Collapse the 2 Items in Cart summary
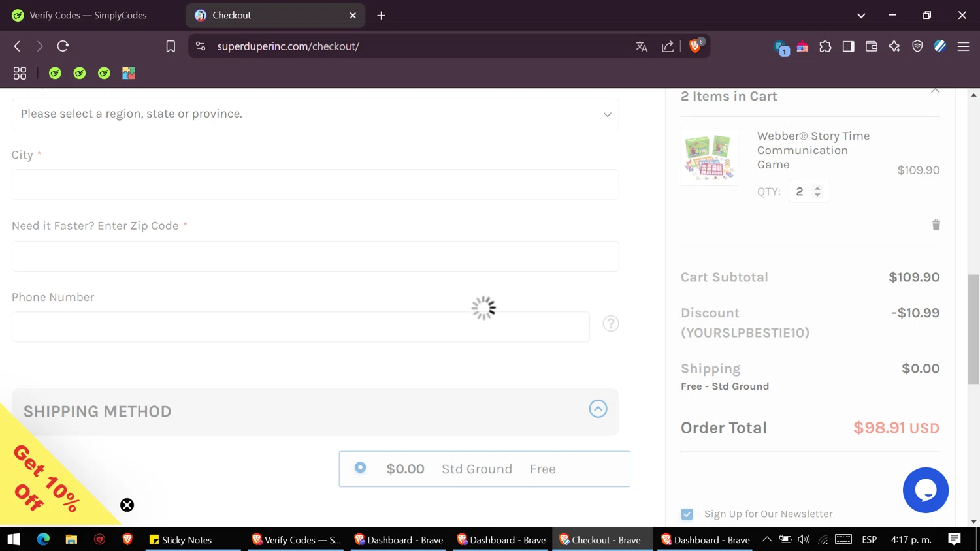 click(x=935, y=91)
